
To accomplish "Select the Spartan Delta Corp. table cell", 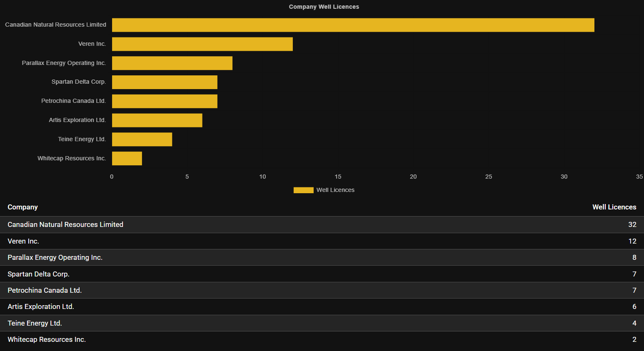I will (38, 274).
